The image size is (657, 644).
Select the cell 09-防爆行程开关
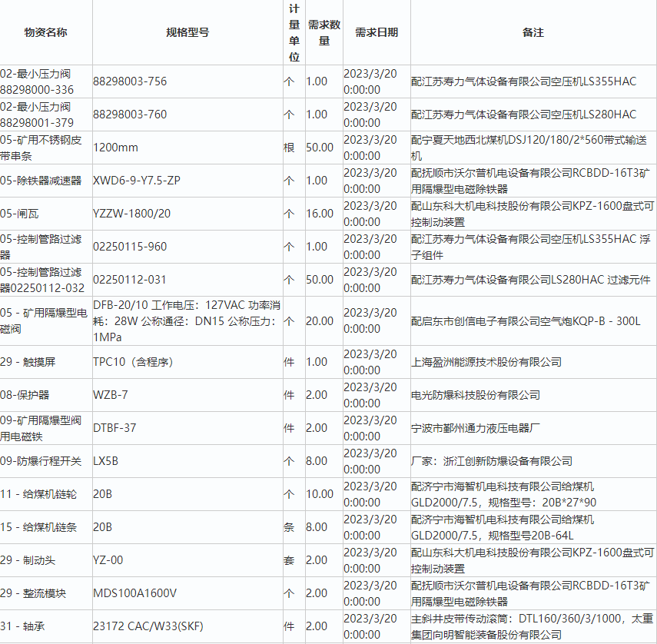pos(45,461)
